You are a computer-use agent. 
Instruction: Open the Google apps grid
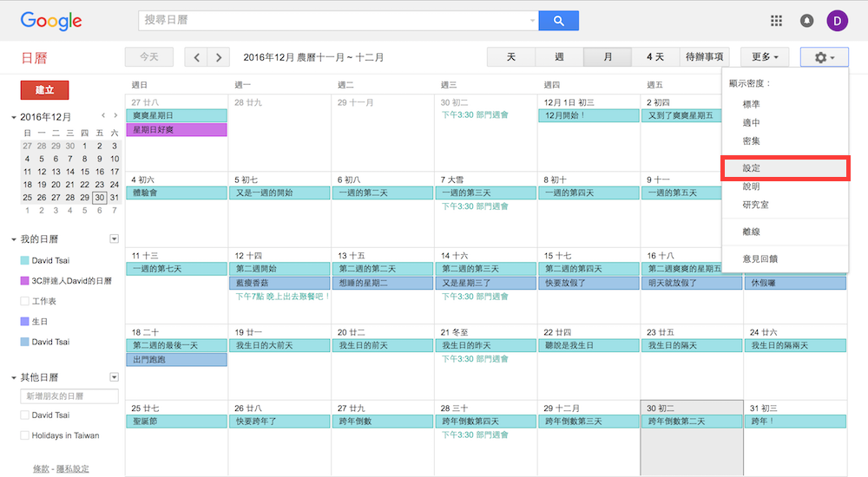[x=776, y=21]
